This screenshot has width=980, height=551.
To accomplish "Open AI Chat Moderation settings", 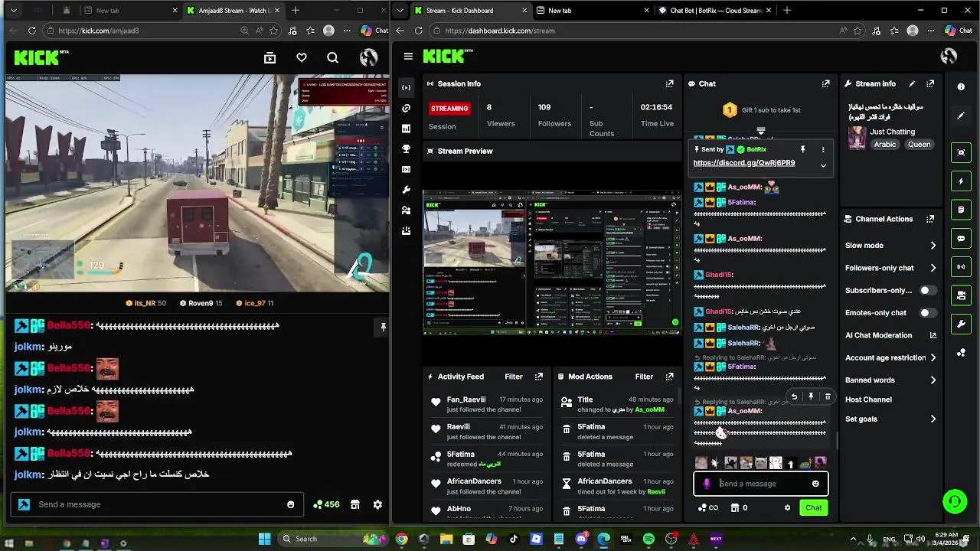I will pos(890,335).
